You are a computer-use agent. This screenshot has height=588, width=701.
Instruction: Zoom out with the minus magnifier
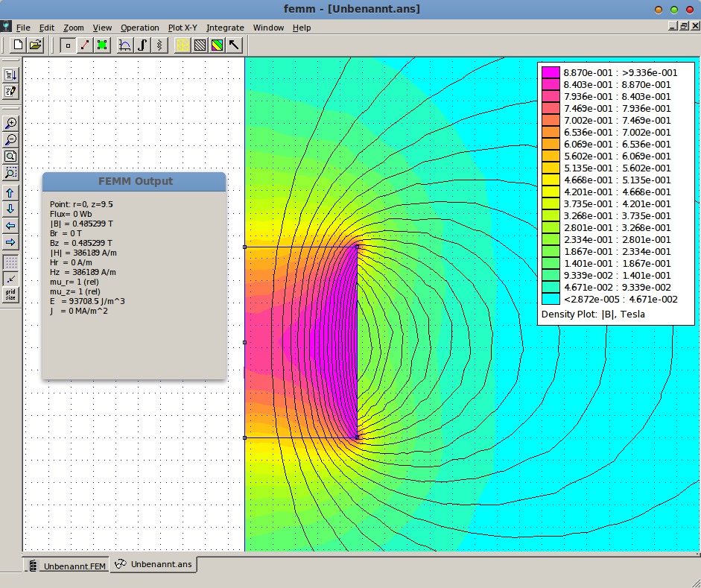(x=10, y=140)
